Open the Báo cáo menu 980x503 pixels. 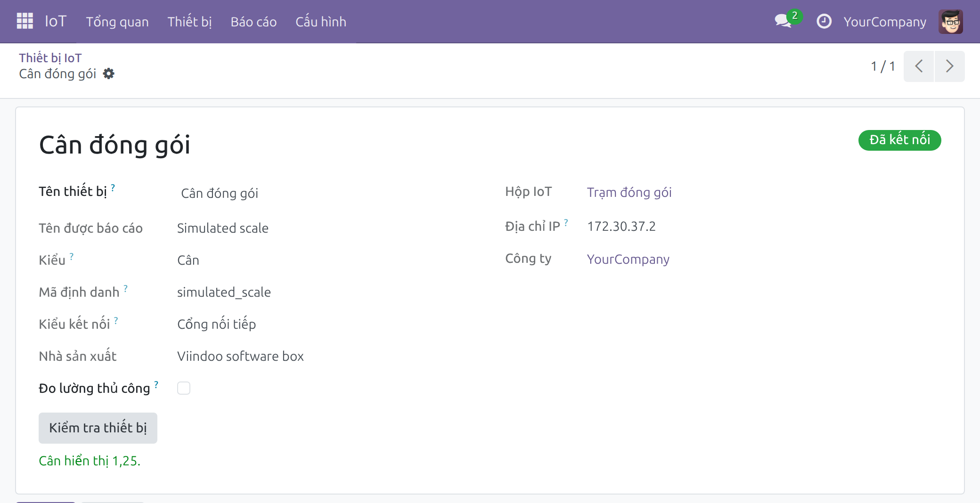coord(253,22)
